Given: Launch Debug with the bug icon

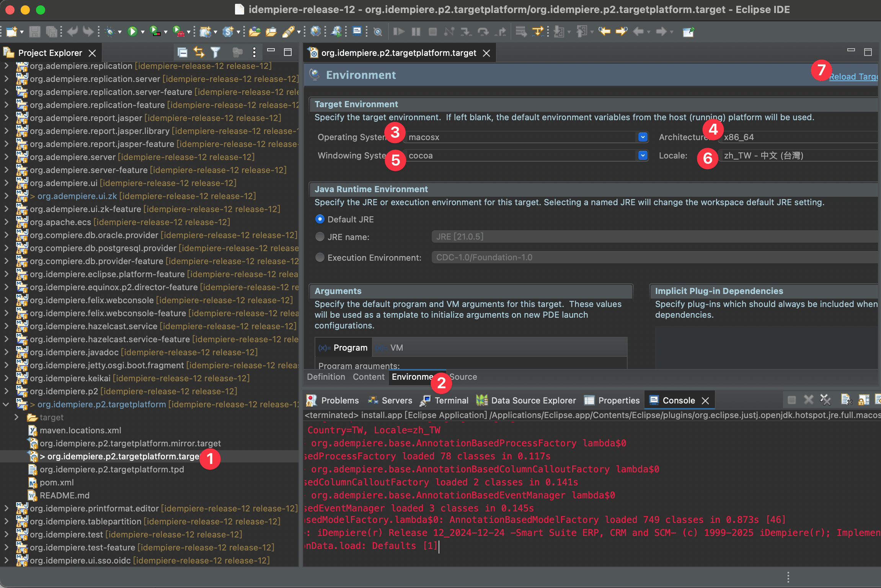Looking at the screenshot, I should coord(111,31).
